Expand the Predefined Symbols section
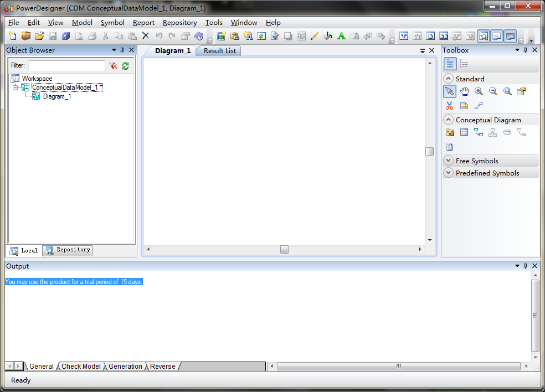Viewport: 545px width, 392px height. [x=449, y=173]
